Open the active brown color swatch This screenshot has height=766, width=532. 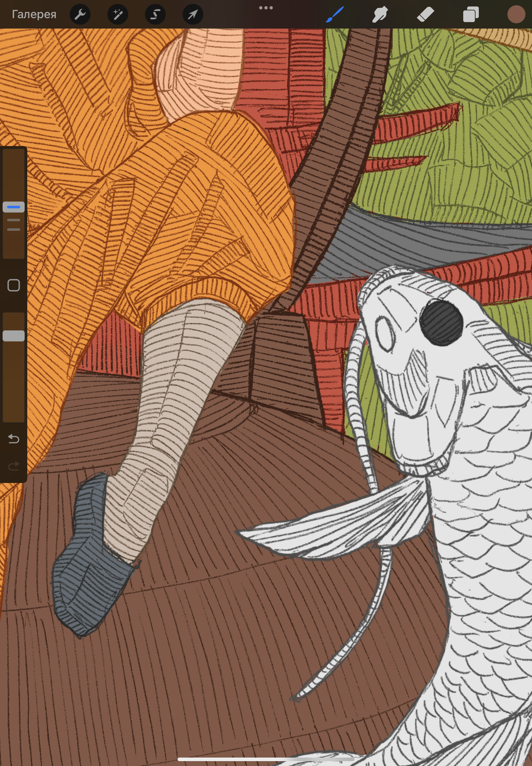[x=516, y=15]
